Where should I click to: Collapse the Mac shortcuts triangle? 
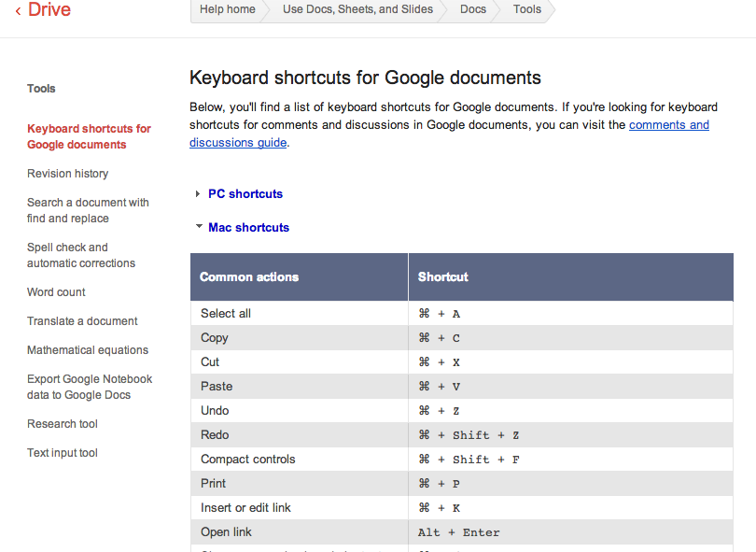pyautogui.click(x=199, y=226)
